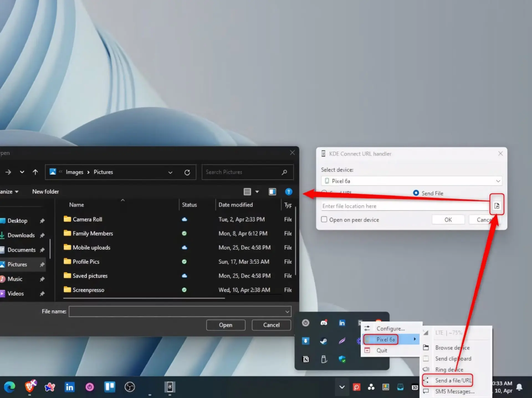Image resolution: width=532 pixels, height=398 pixels.
Task: Choose Browse device from the submenu
Action: (452, 348)
